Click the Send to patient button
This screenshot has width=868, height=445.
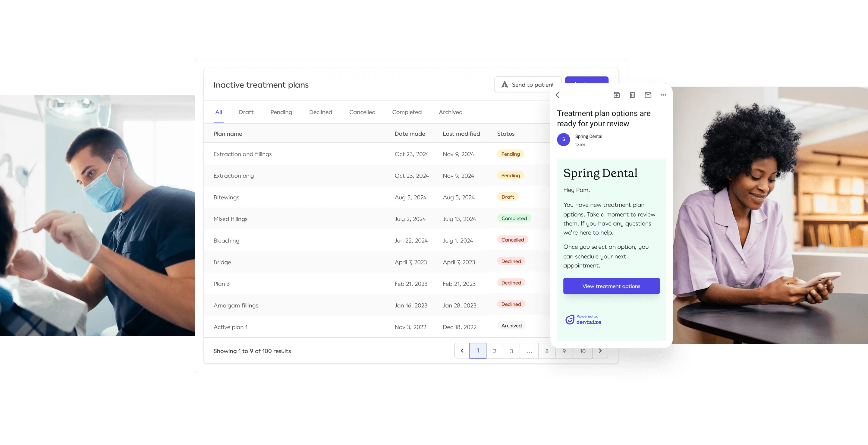click(x=528, y=85)
